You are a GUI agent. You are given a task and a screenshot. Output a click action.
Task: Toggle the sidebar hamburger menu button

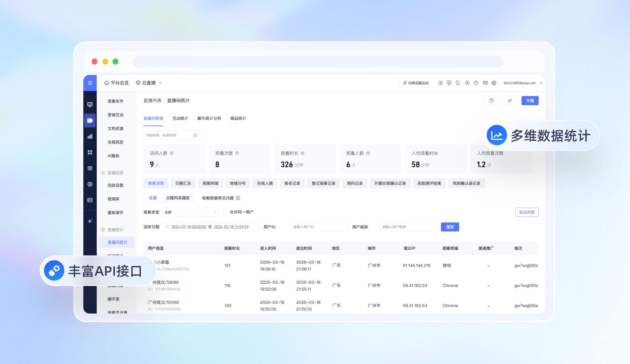click(x=90, y=83)
